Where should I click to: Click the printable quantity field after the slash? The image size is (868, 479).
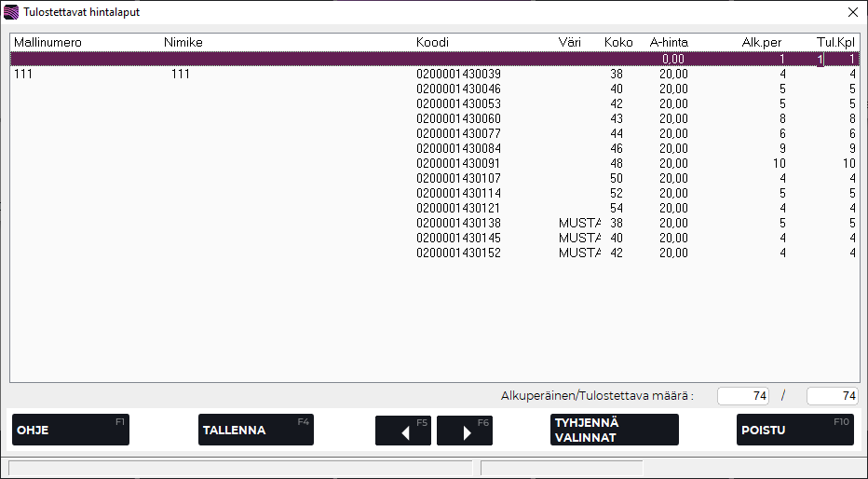[x=832, y=396]
